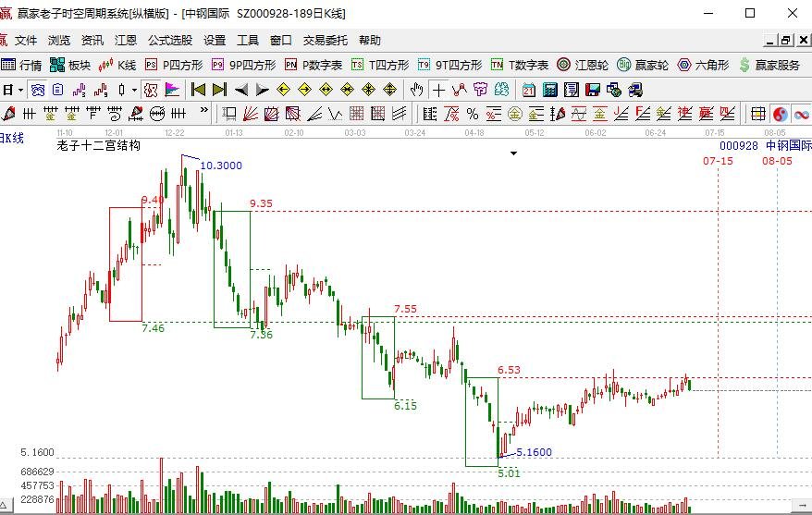Open the P数字表 number table
This screenshot has height=515, width=812.
pos(314,65)
